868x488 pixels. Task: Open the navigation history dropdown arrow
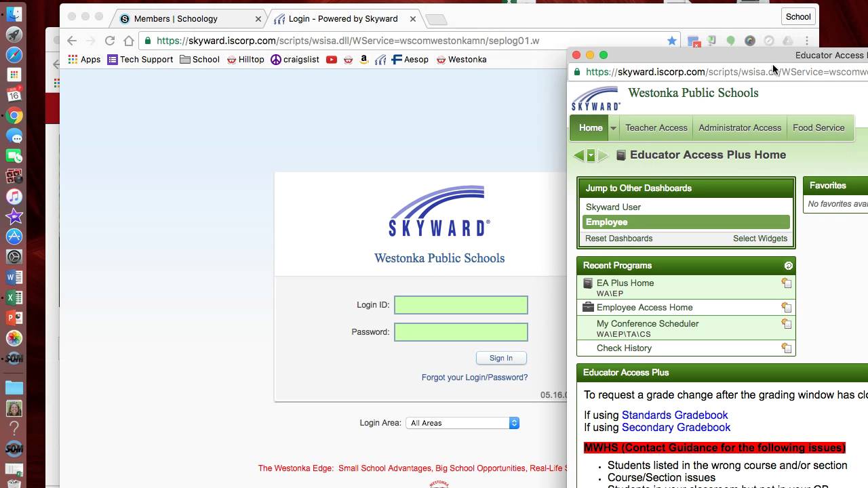(591, 155)
